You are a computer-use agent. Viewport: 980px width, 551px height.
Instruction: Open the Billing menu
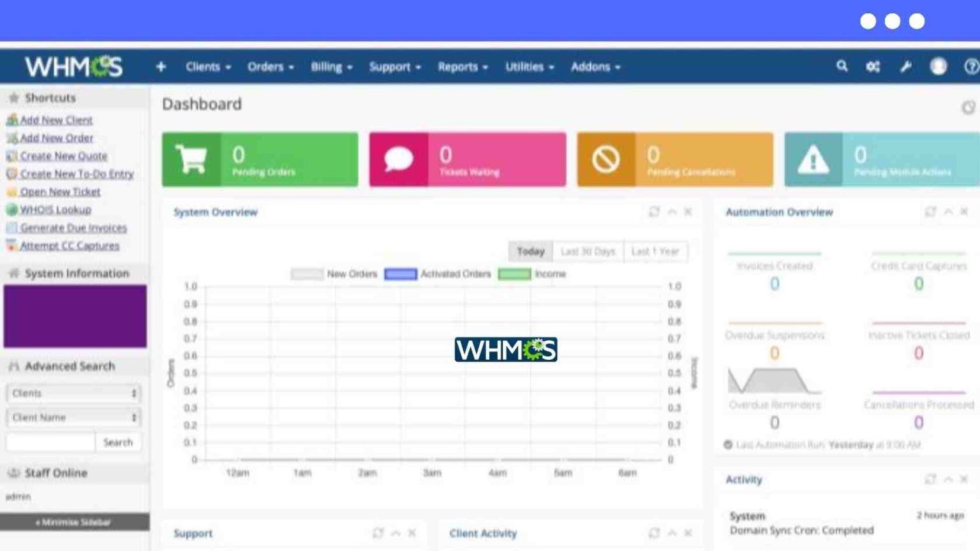coord(331,66)
